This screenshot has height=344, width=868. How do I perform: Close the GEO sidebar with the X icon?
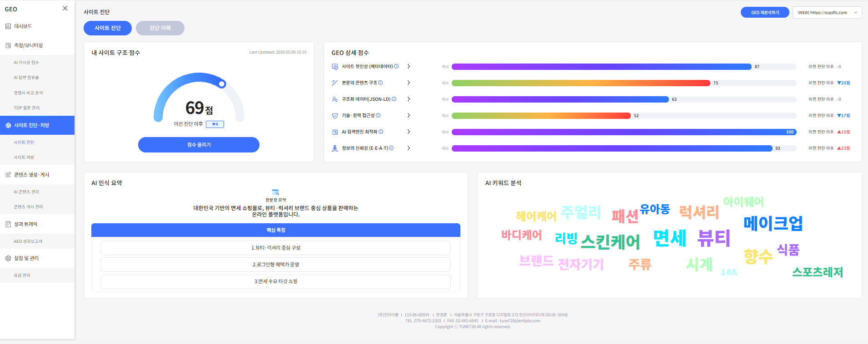point(65,8)
